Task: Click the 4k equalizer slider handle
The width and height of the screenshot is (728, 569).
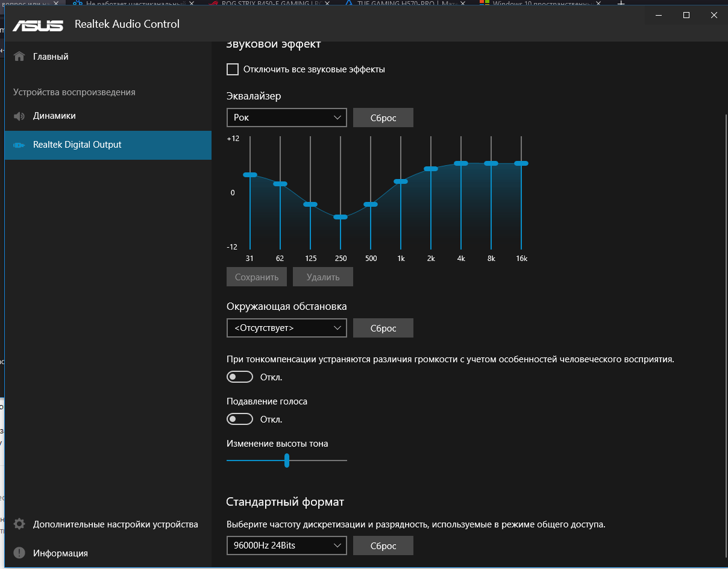Action: pos(461,163)
